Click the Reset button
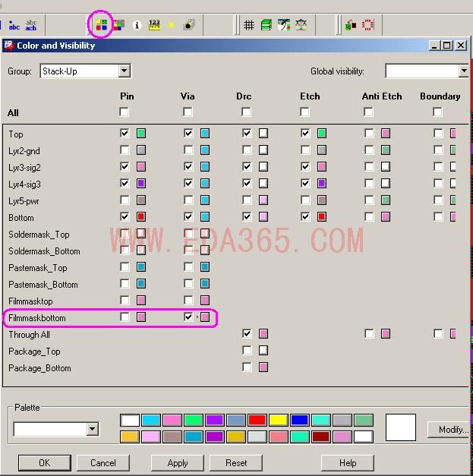473x476 pixels. tap(236, 462)
